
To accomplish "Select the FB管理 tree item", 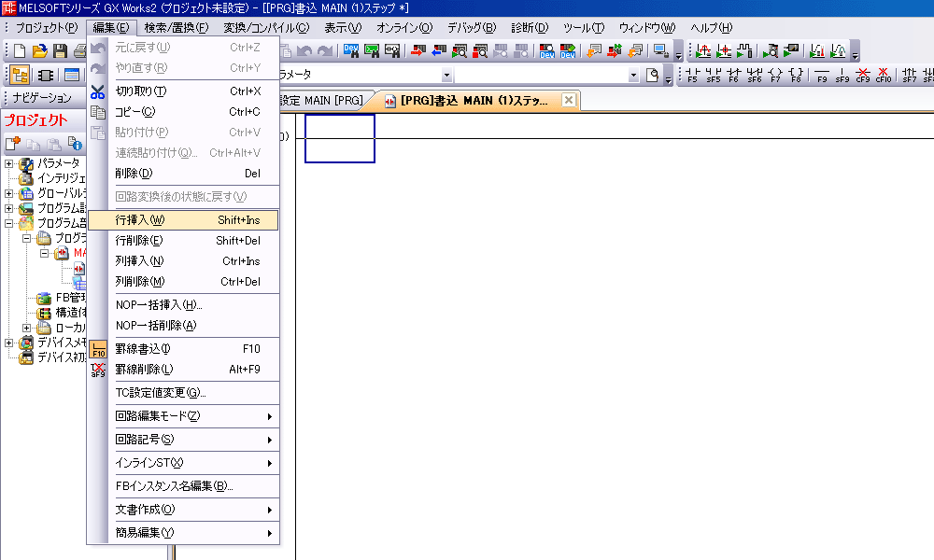I will 62,298.
